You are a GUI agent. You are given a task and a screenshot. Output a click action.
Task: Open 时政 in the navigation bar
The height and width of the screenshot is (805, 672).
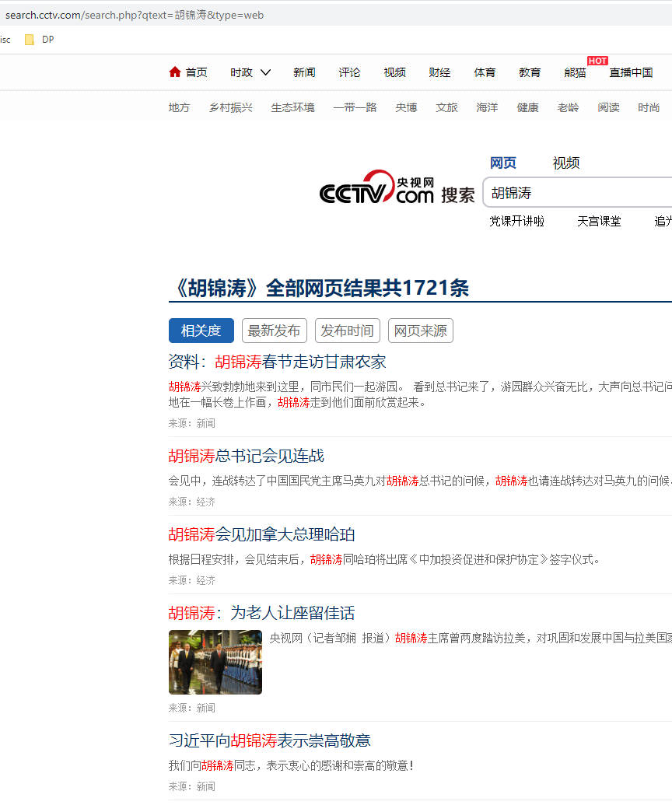241,72
